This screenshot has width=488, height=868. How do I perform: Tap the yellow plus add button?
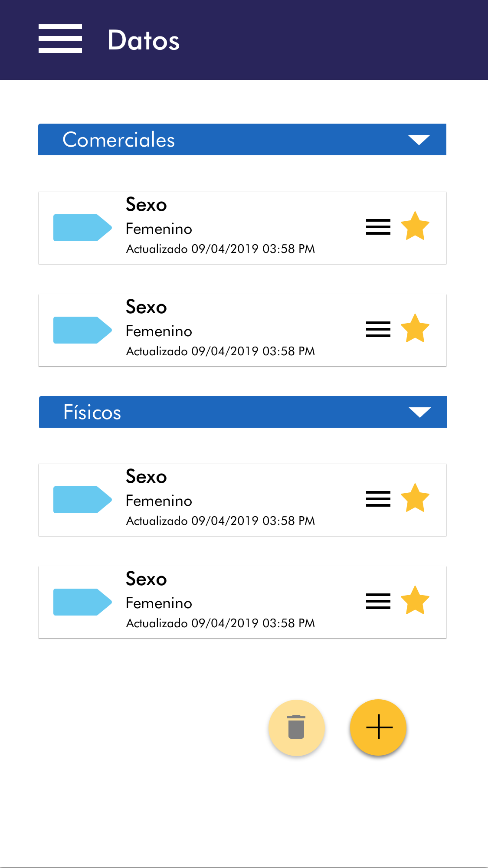[378, 727]
